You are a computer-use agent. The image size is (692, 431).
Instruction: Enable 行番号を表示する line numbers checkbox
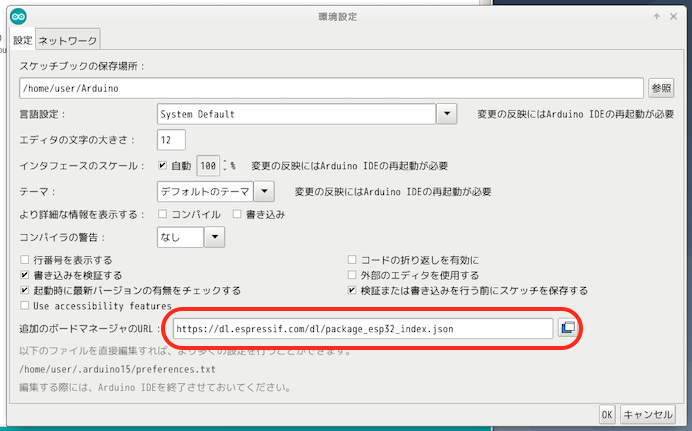tap(26, 260)
